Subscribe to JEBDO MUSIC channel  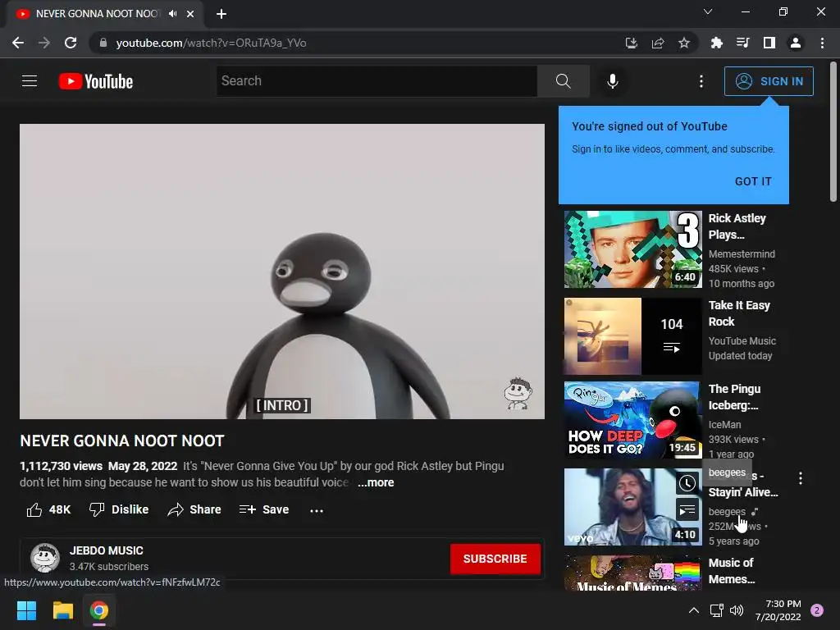(495, 559)
